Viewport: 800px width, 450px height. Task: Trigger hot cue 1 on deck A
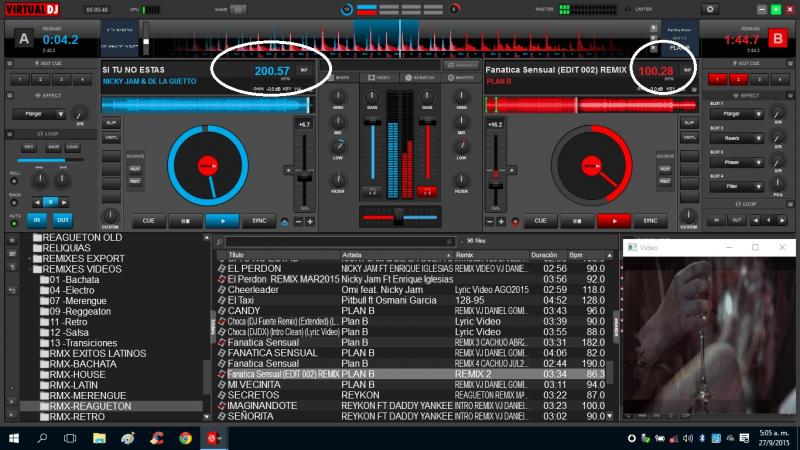pyautogui.click(x=20, y=79)
